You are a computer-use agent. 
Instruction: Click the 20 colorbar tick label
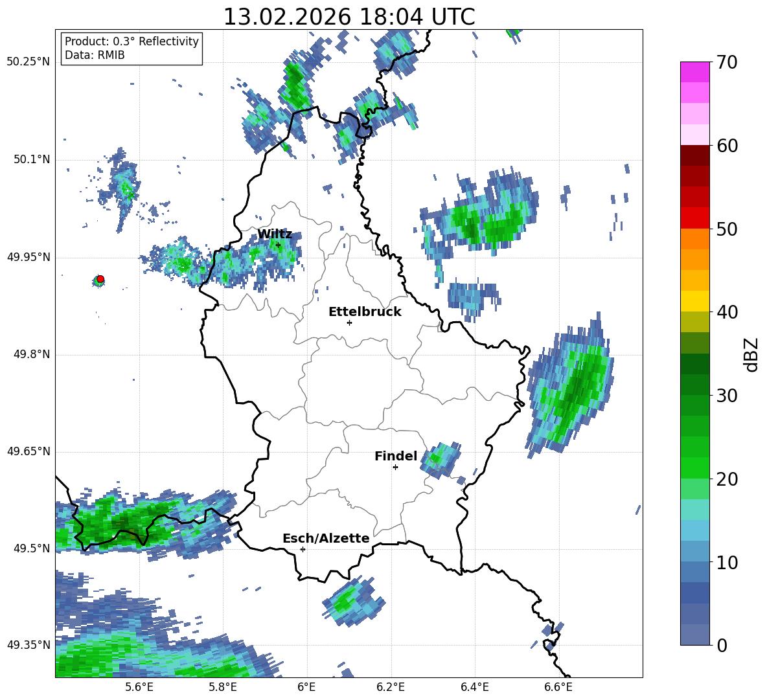(x=727, y=479)
